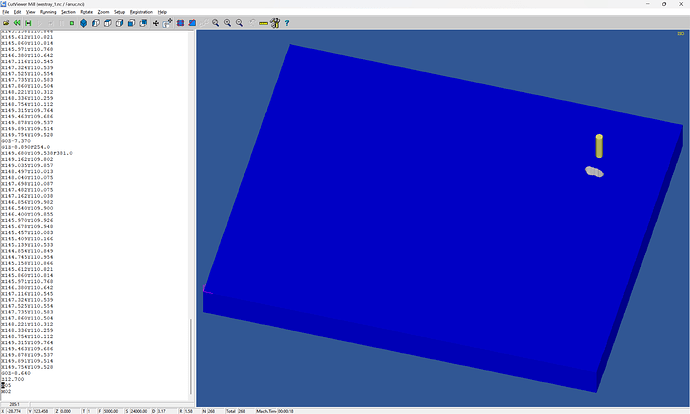Click the back-face cube view icon
The width and height of the screenshot is (690, 414).
[x=143, y=23]
